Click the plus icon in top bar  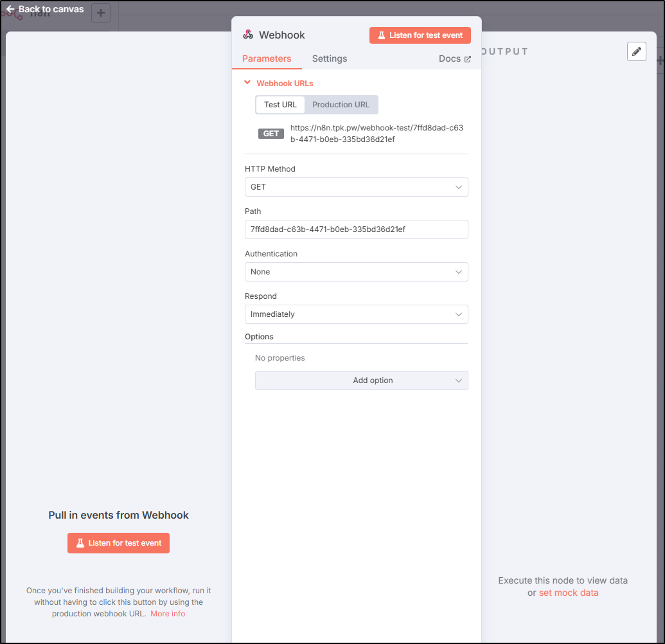[x=101, y=13]
